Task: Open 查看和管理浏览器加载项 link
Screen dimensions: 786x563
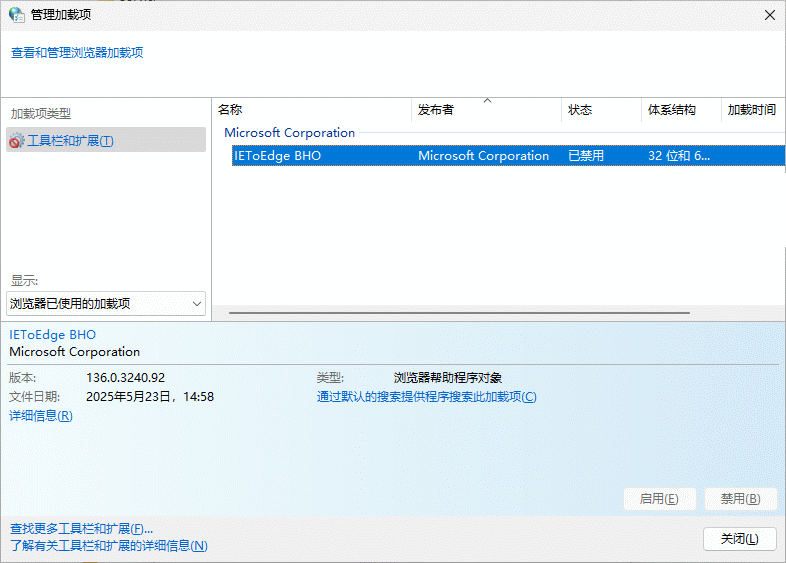Action: point(77,52)
